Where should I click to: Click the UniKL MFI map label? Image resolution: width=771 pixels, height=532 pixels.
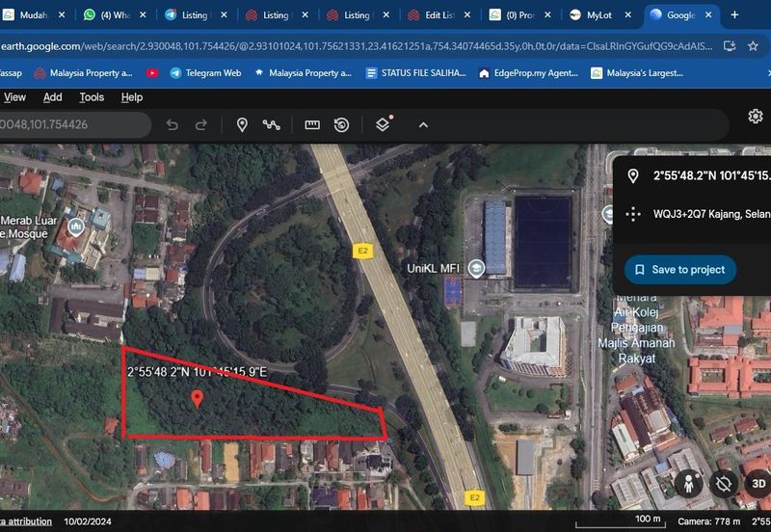(433, 269)
